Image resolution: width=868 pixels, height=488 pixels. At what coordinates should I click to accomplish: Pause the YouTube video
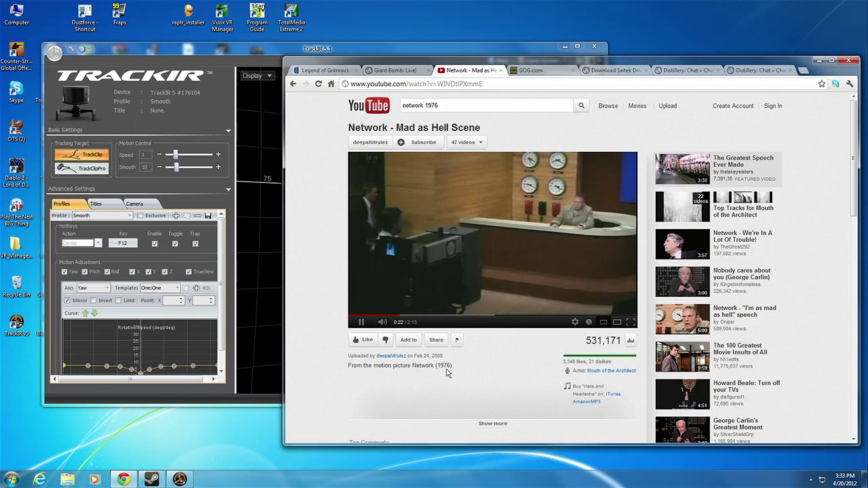coord(361,323)
